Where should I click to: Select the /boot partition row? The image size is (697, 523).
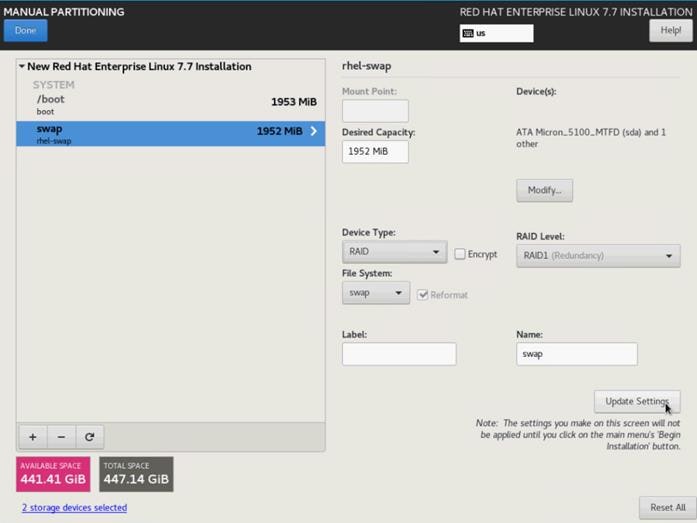point(171,105)
